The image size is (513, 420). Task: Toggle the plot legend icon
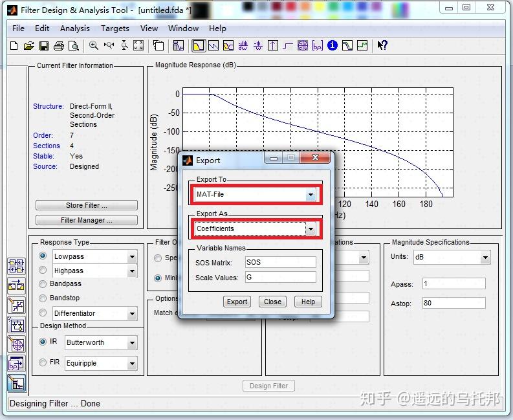point(158,45)
